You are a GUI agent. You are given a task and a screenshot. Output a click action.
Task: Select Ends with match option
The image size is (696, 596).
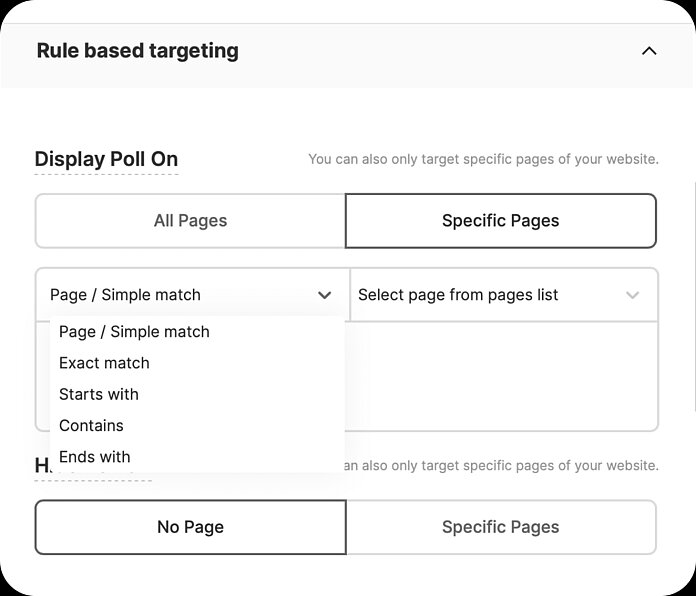tap(95, 457)
